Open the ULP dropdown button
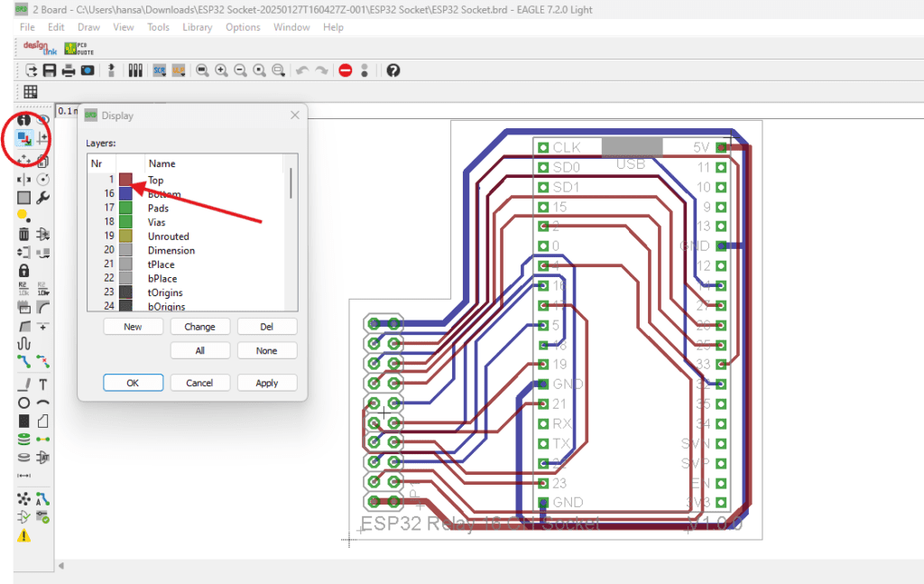Viewport: 924px width, 584px height. [179, 70]
